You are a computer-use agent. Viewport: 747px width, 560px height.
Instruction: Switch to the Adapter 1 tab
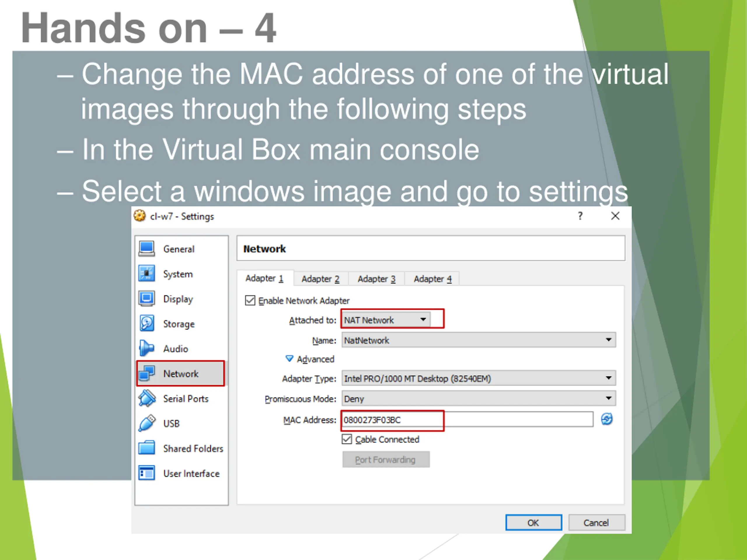265,278
